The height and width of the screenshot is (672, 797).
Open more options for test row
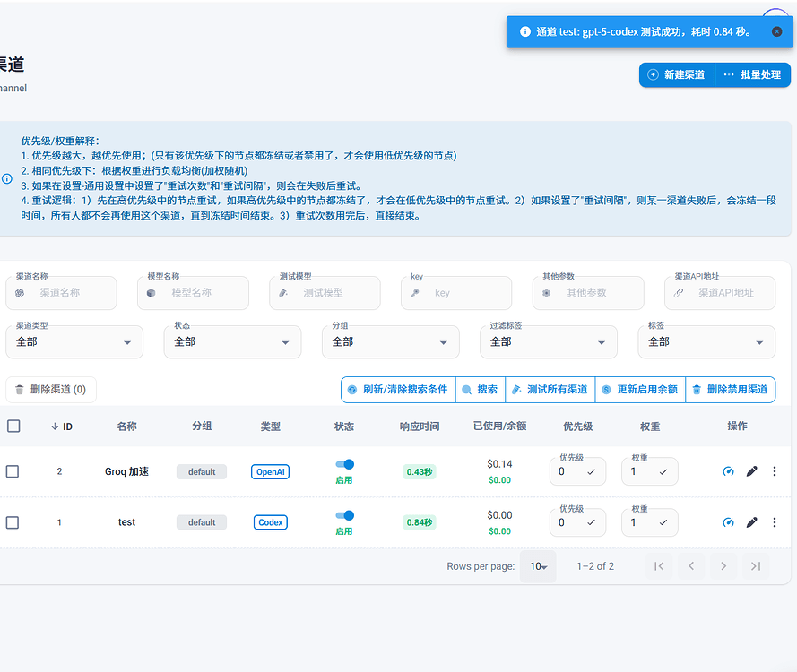pos(774,522)
